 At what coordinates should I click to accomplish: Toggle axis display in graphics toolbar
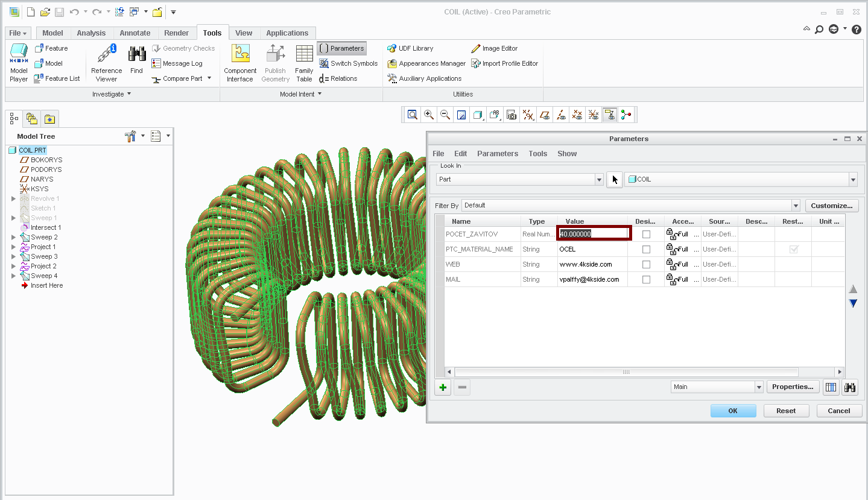pos(561,115)
